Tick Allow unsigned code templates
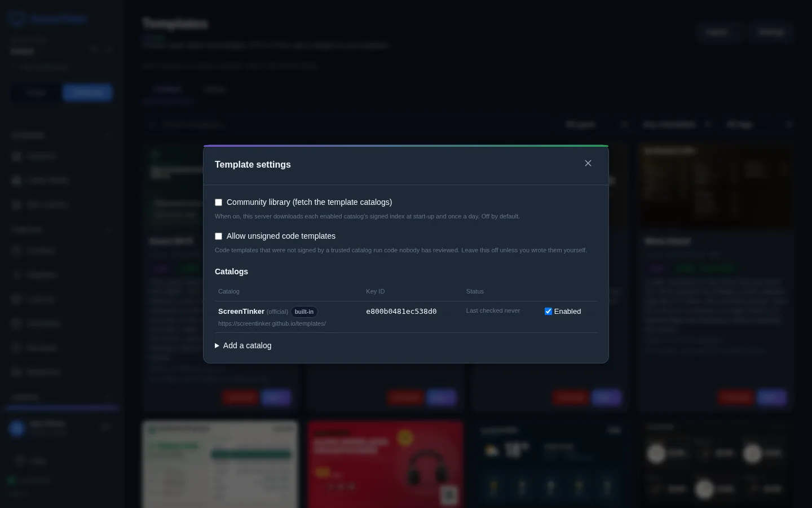The image size is (812, 508). (218, 236)
